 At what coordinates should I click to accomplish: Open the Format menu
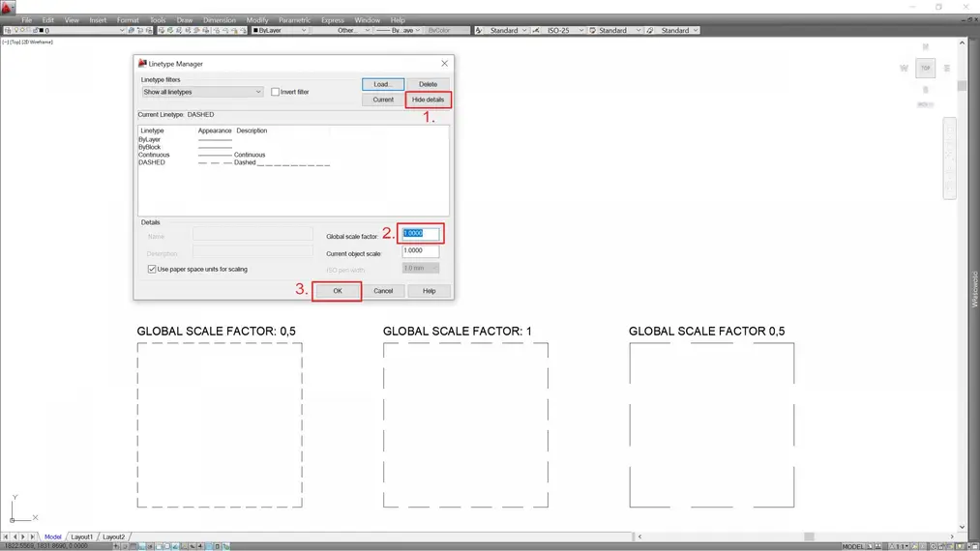pos(128,20)
